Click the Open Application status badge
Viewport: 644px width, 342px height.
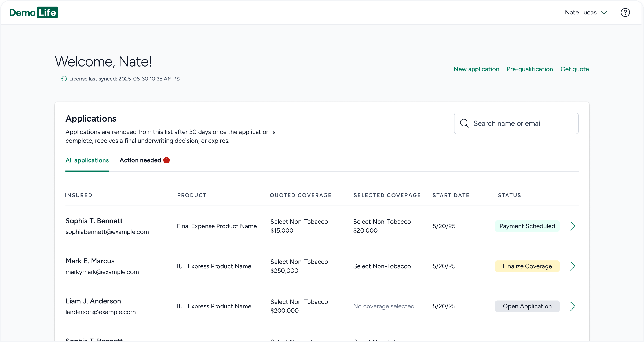tap(527, 306)
